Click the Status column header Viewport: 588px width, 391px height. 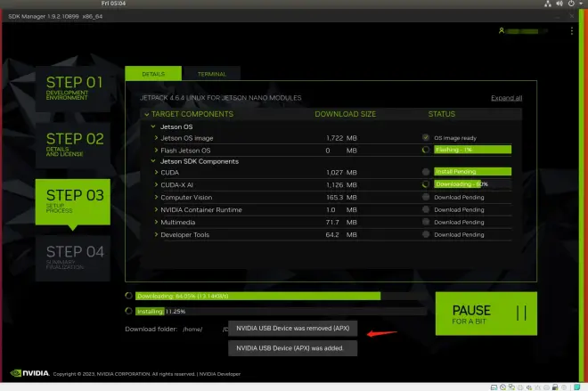(441, 114)
